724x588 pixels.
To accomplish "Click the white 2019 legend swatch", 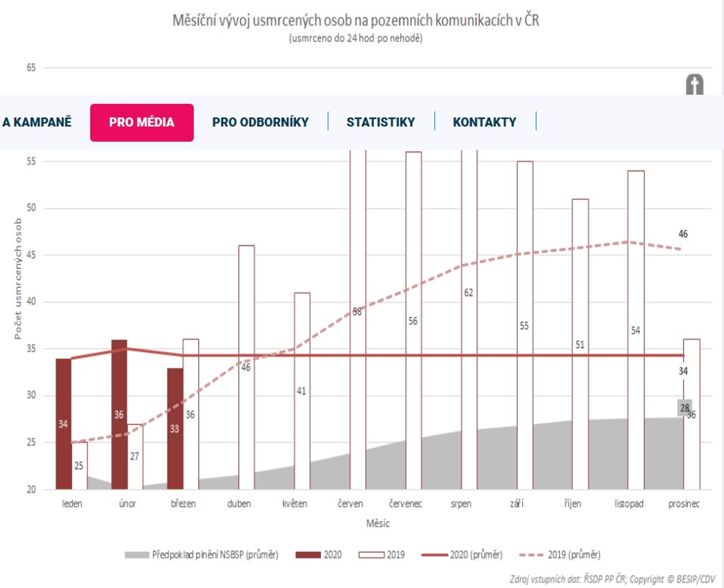I will tap(371, 555).
